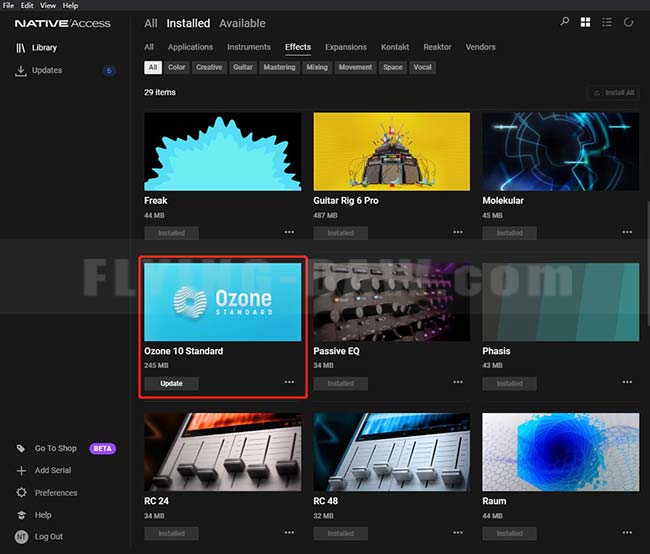Viewport: 650px width, 554px height.
Task: Click the refresh library icon
Action: coord(628,22)
